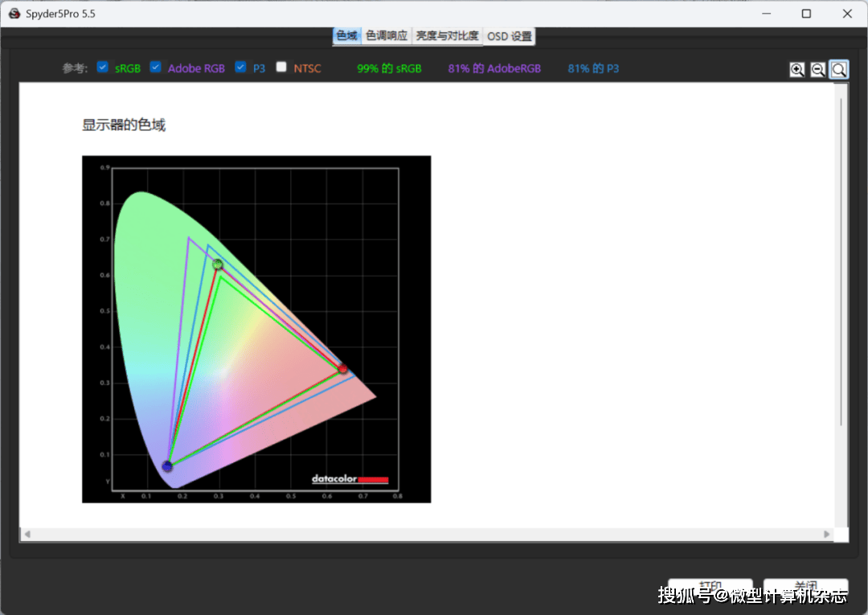Open the 色调响应 tab
This screenshot has height=615, width=868.
click(x=387, y=36)
